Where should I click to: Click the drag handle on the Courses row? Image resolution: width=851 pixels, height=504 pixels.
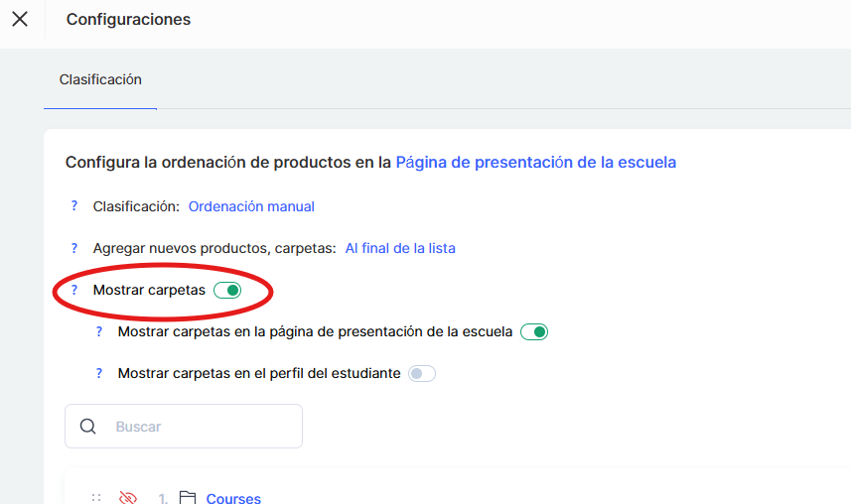(x=96, y=498)
